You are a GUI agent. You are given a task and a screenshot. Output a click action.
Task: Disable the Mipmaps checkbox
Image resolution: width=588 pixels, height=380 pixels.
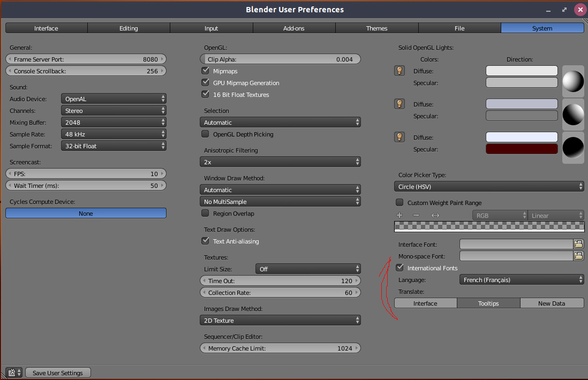205,71
